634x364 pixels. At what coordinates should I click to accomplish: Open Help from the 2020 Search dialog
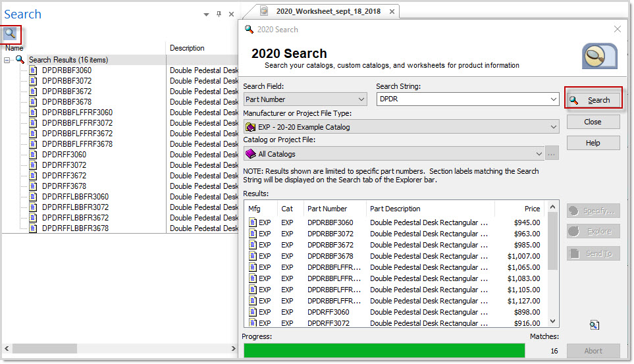pos(593,143)
